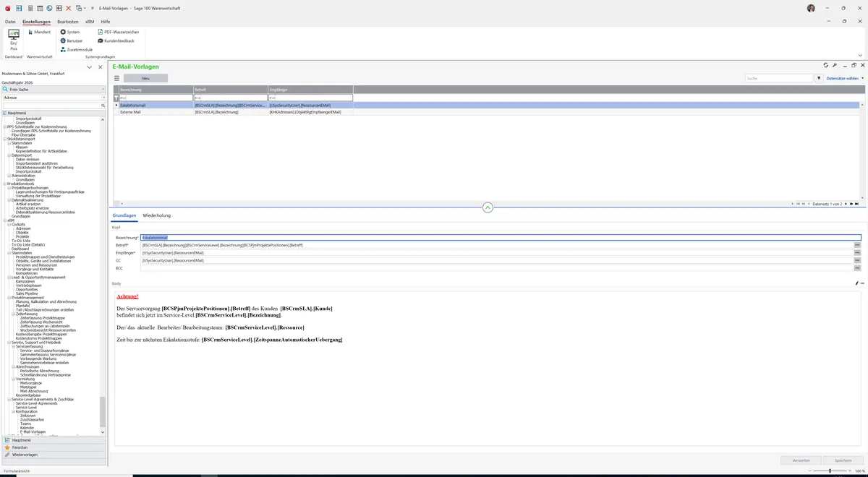
Task: Open Sales Pipeline in the tree
Action: 27,293
